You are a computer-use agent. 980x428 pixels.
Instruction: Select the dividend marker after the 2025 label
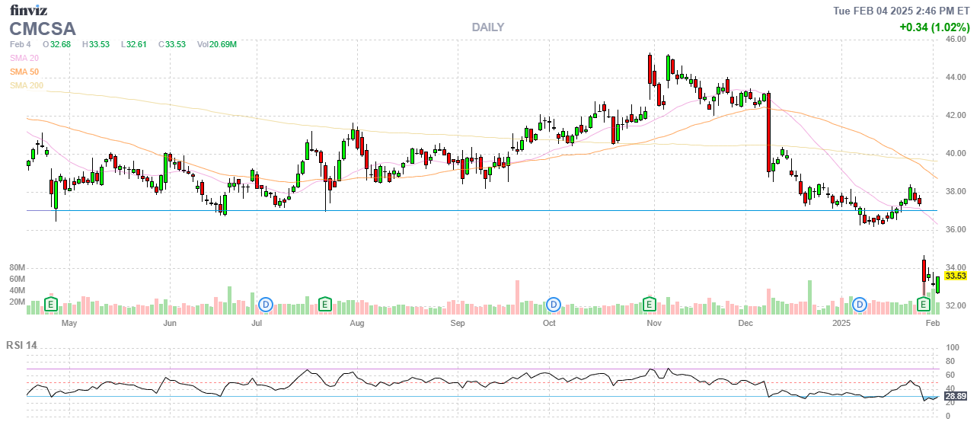tap(860, 305)
